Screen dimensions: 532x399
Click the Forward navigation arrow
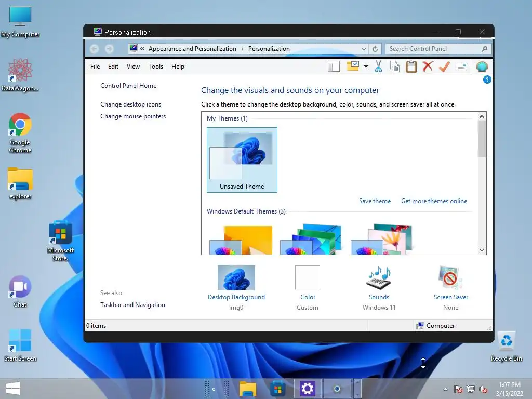109,49
